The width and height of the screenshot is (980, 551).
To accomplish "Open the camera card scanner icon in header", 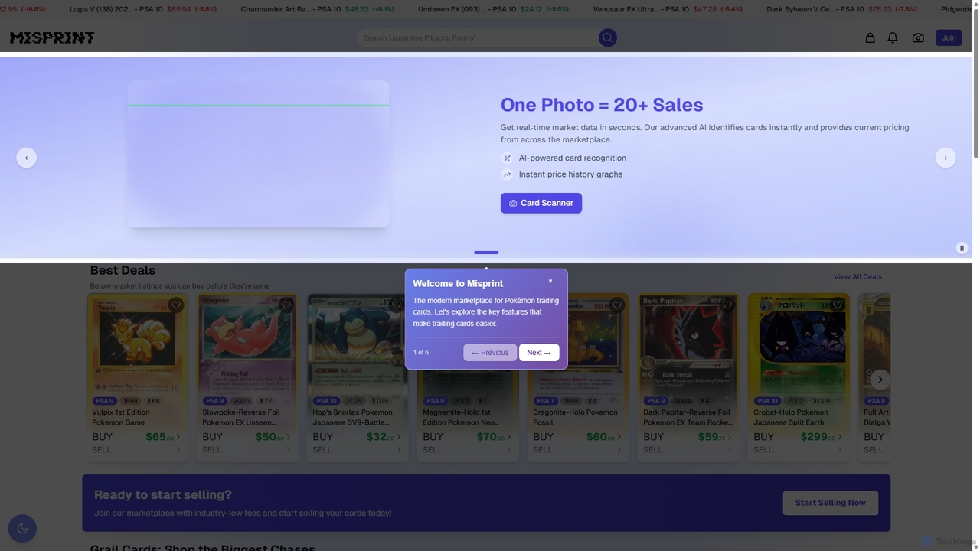I will [x=918, y=37].
